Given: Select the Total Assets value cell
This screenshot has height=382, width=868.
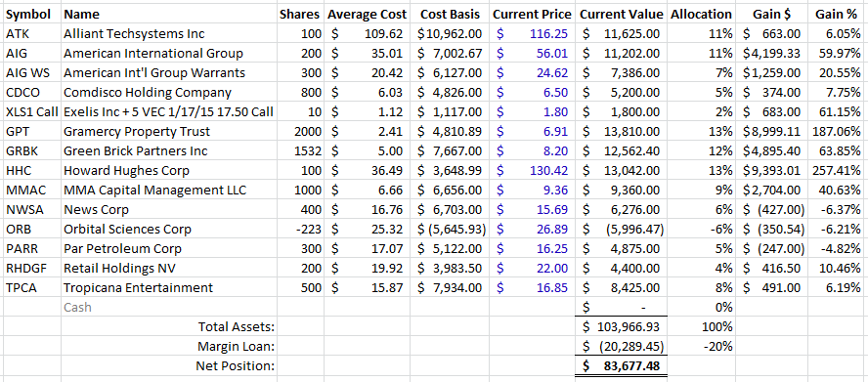Looking at the screenshot, I should (x=622, y=326).
